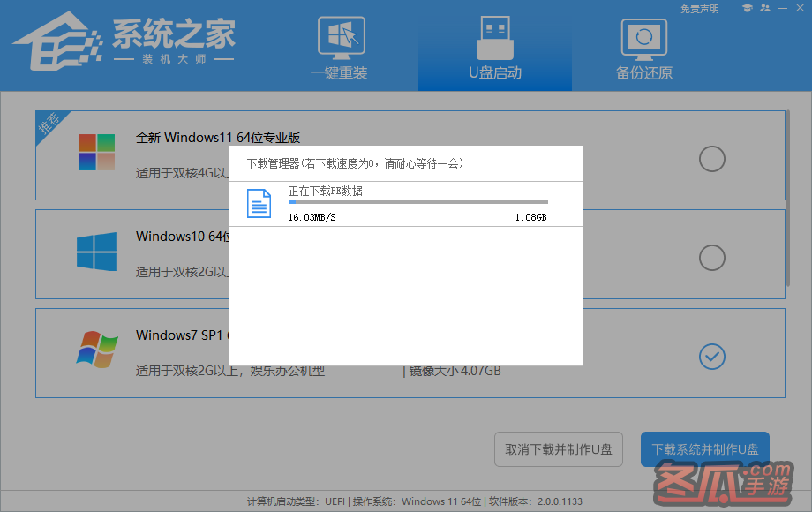This screenshot has width=812, height=512.
Task: Minimize the installer window
Action: click(783, 8)
